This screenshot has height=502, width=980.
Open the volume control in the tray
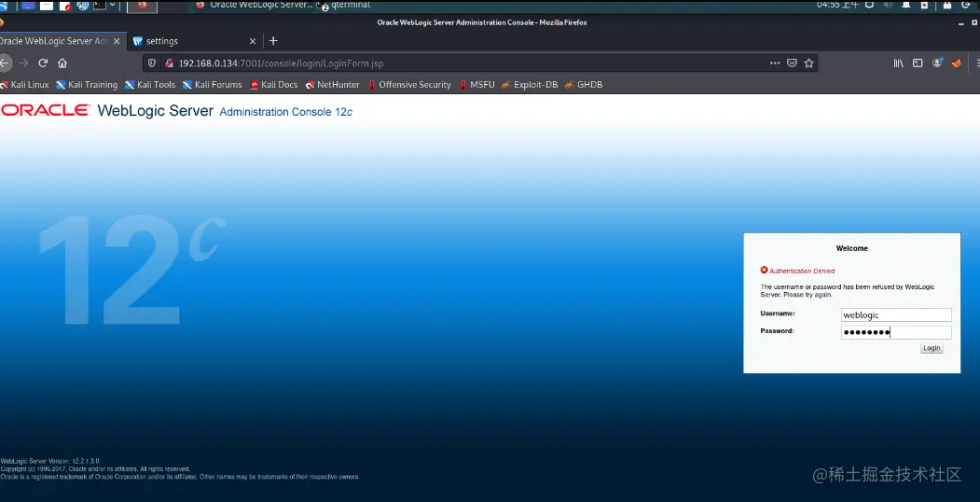pyautogui.click(x=888, y=5)
